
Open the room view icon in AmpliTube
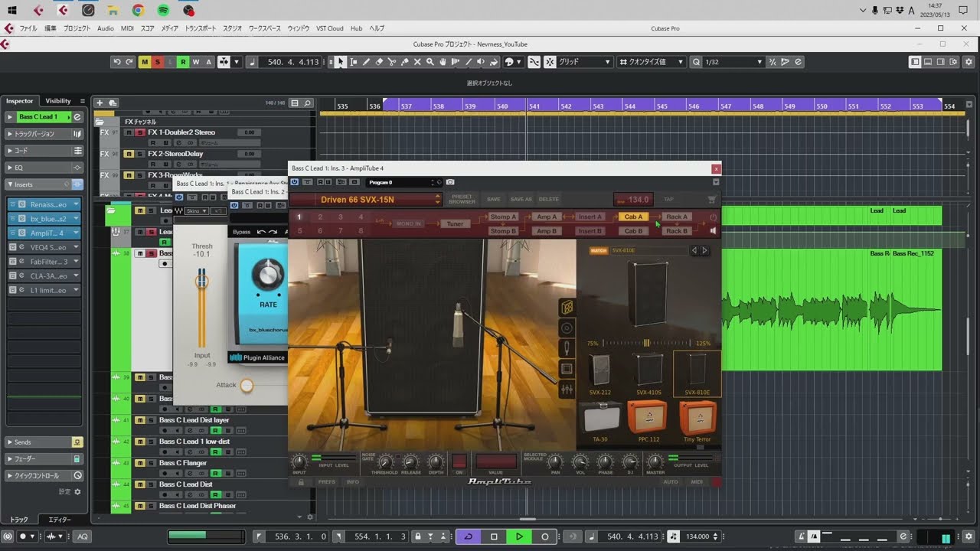click(567, 369)
